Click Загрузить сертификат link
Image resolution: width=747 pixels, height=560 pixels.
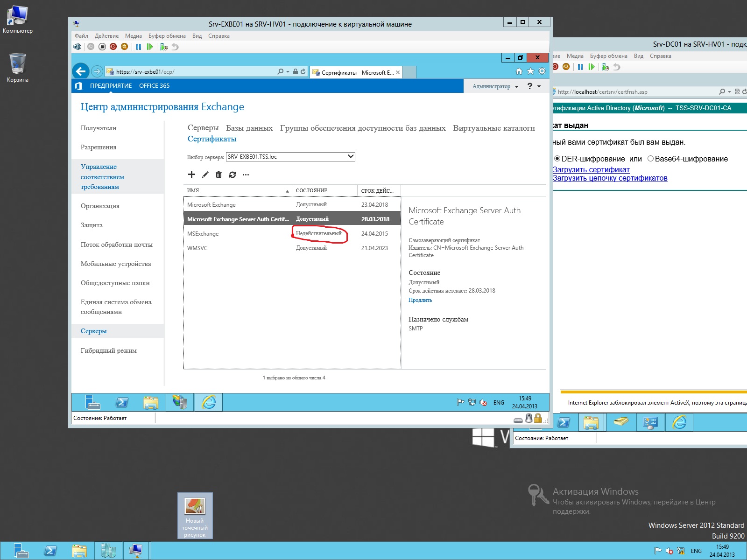tap(591, 170)
